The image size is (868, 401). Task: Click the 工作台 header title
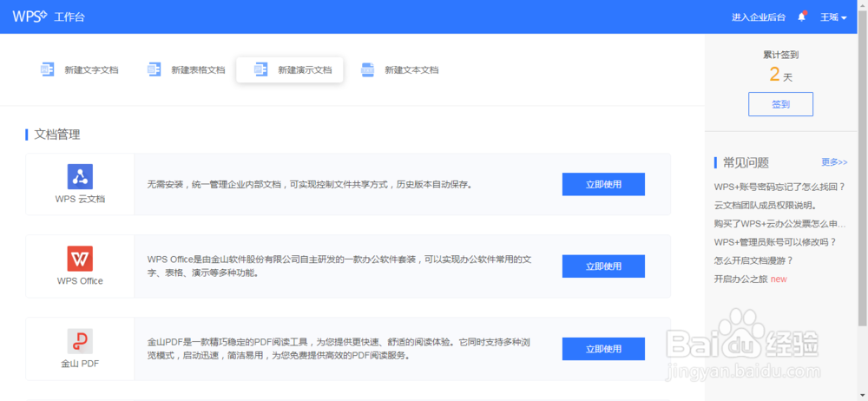click(x=69, y=17)
